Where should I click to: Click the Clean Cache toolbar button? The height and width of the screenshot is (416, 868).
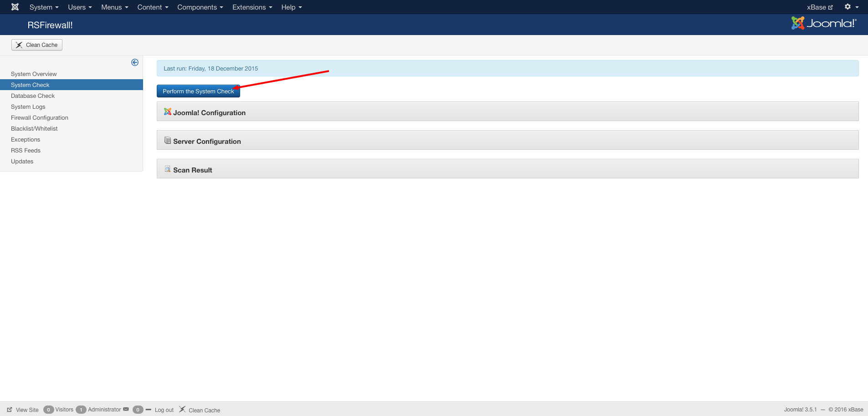pyautogui.click(x=37, y=45)
